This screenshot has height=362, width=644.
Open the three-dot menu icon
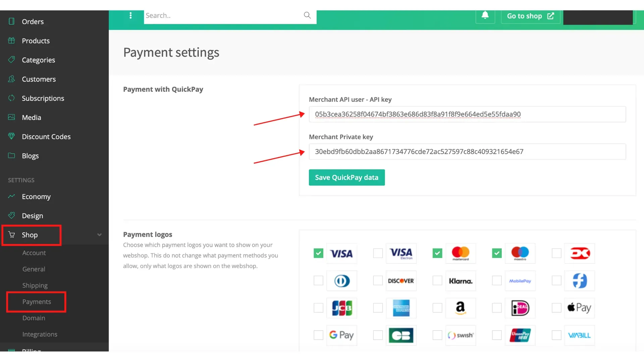(130, 15)
